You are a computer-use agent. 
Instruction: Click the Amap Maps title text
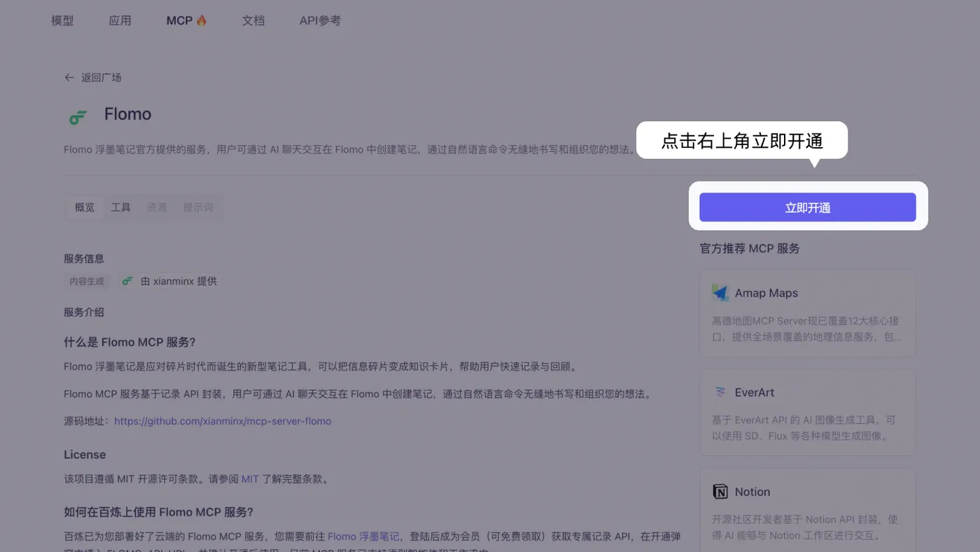[x=766, y=293]
